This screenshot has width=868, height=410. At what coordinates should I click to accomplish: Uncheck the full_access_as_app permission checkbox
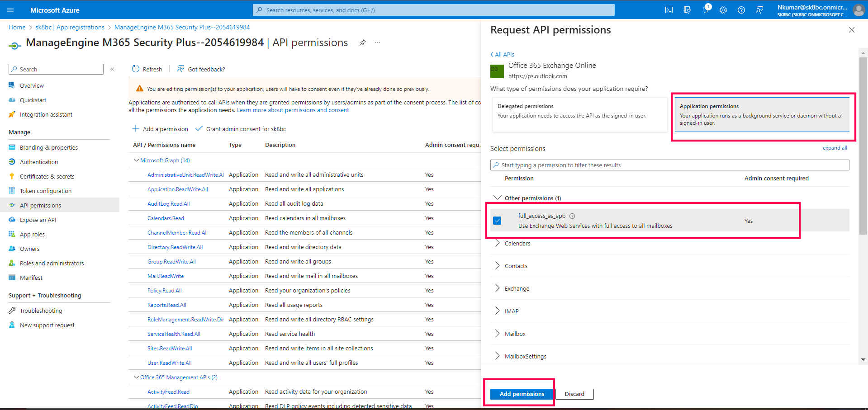[x=498, y=221]
